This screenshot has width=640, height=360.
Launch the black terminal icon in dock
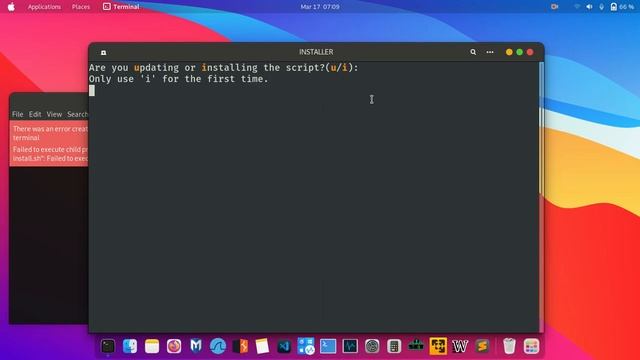pos(108,346)
